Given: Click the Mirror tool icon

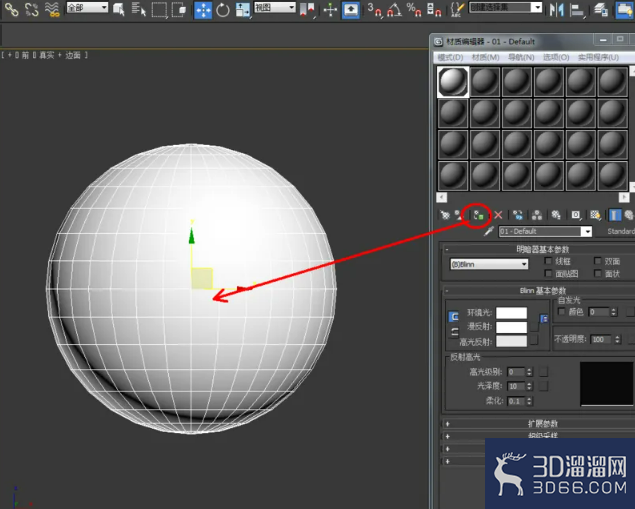Looking at the screenshot, I should coord(557,10).
